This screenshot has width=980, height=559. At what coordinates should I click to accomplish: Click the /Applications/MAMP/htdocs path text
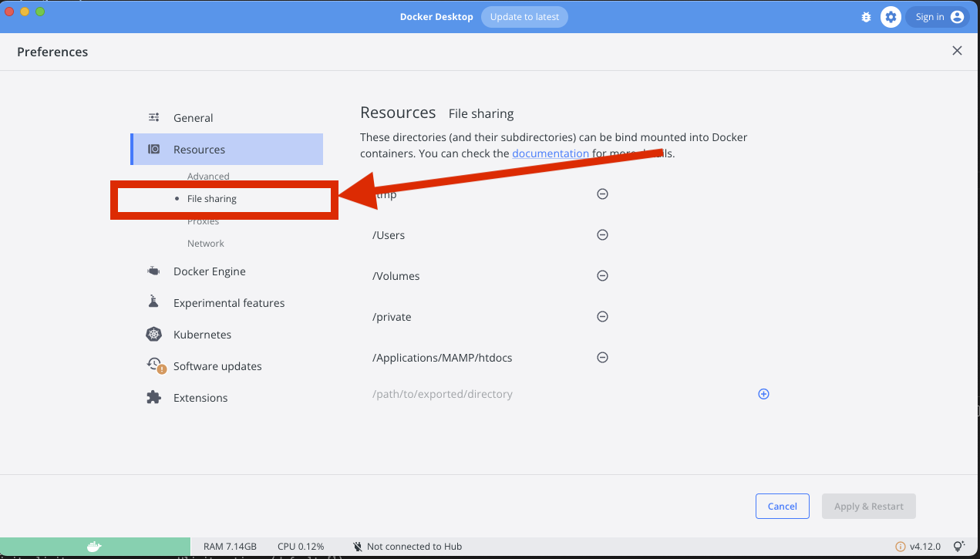[443, 358]
